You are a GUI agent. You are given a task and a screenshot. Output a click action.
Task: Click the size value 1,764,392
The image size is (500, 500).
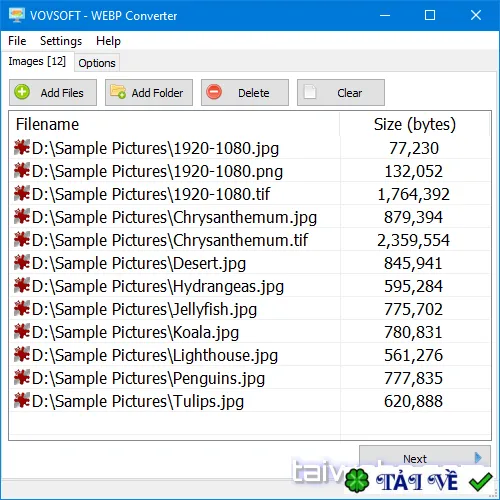tap(414, 194)
